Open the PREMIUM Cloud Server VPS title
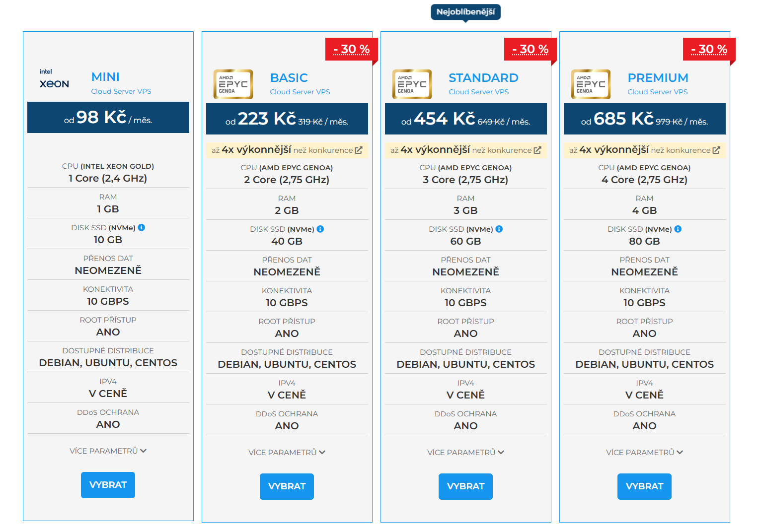The height and width of the screenshot is (532, 758). click(658, 84)
